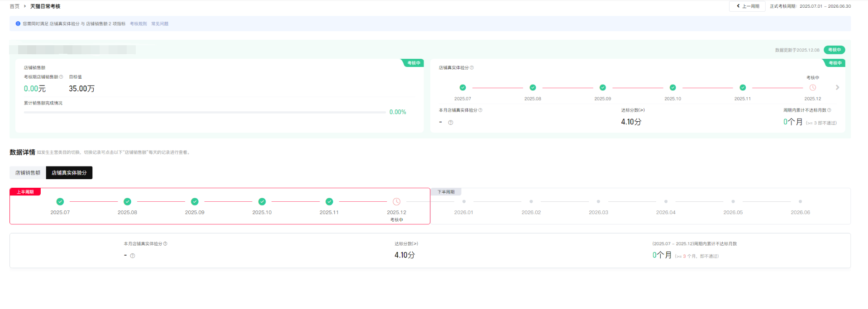Click green check icon for 2025.07 in 上半周期

60,202
